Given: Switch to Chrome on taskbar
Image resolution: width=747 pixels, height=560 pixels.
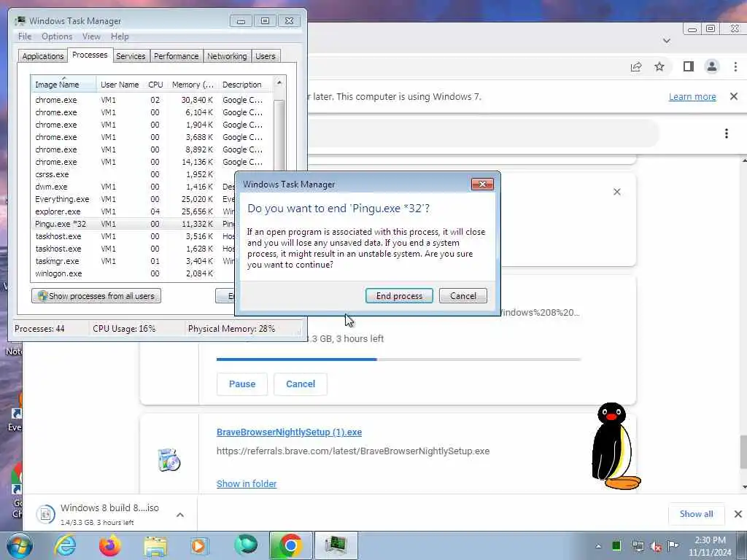Looking at the screenshot, I should pos(290,545).
